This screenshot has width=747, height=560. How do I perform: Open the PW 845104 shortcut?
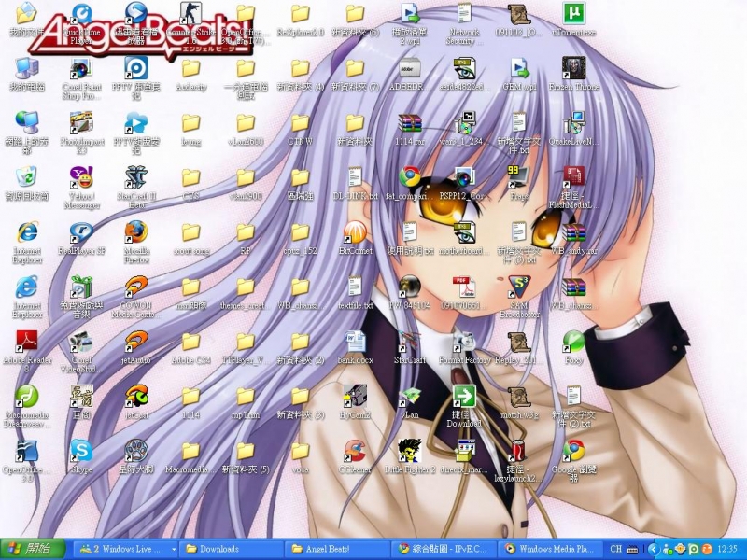coord(410,287)
